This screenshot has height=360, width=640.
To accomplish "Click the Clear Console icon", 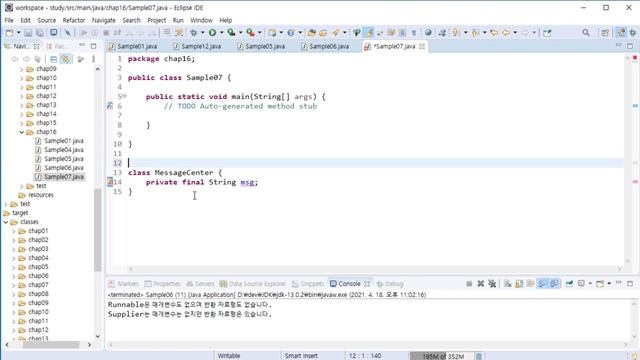I will (x=507, y=284).
